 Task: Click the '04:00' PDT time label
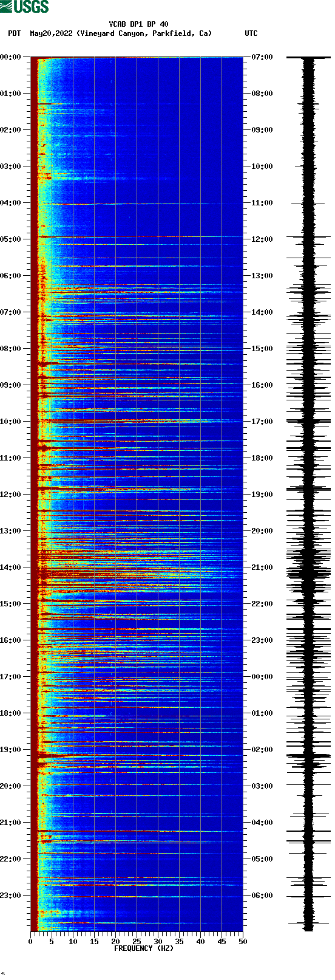click(10, 203)
